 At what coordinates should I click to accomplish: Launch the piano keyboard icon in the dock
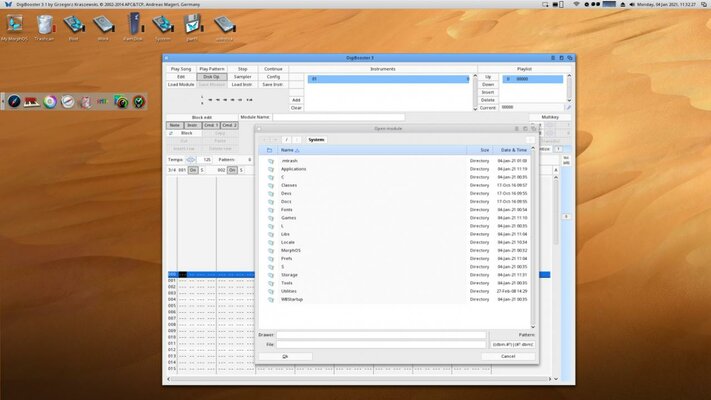coord(32,102)
